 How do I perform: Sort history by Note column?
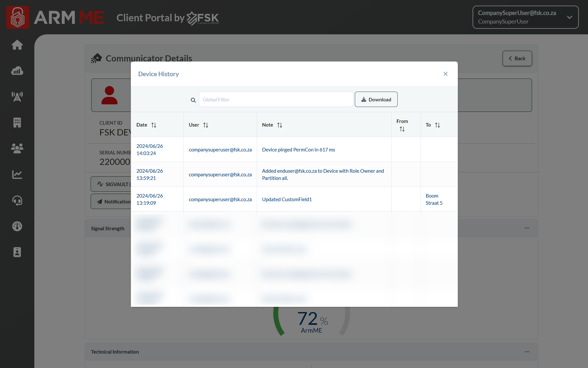click(279, 125)
